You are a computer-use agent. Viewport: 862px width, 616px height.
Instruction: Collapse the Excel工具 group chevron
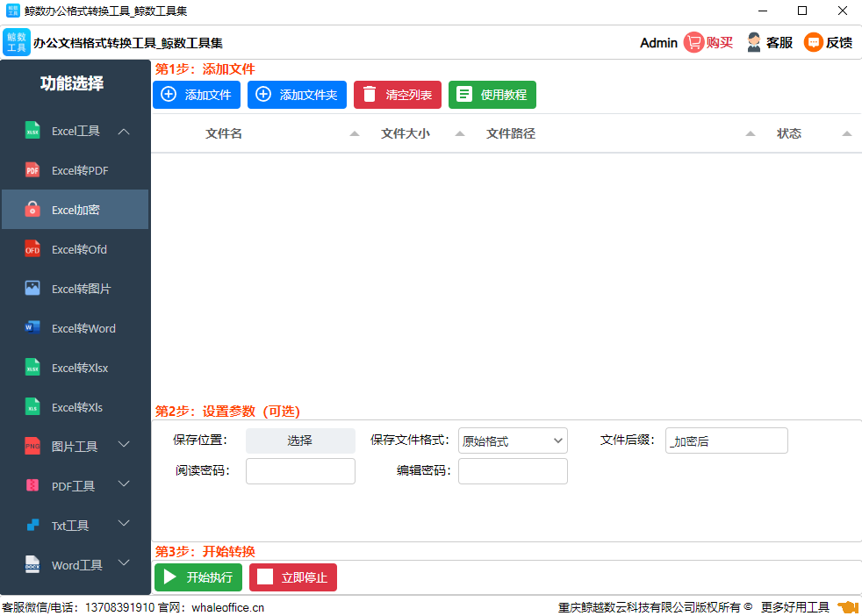[x=124, y=132]
